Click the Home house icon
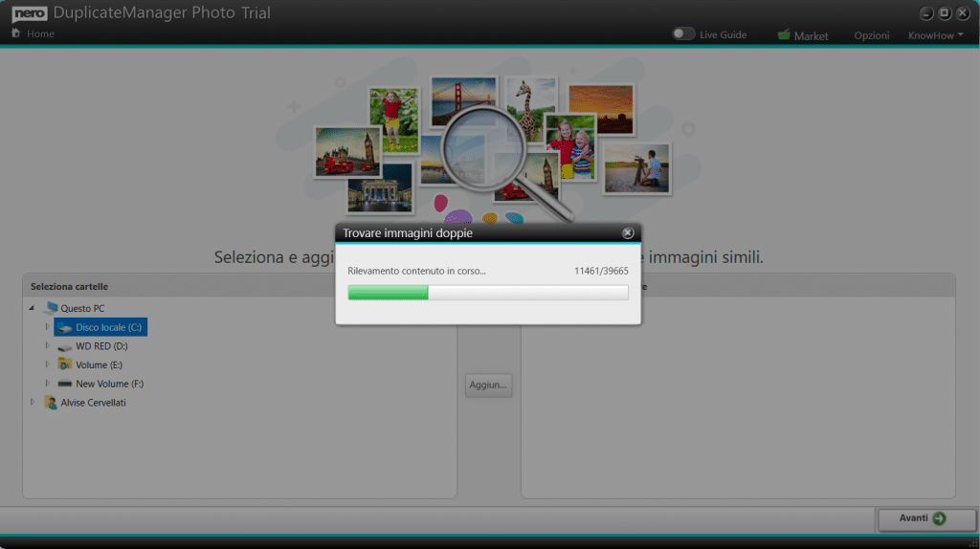 click(15, 33)
